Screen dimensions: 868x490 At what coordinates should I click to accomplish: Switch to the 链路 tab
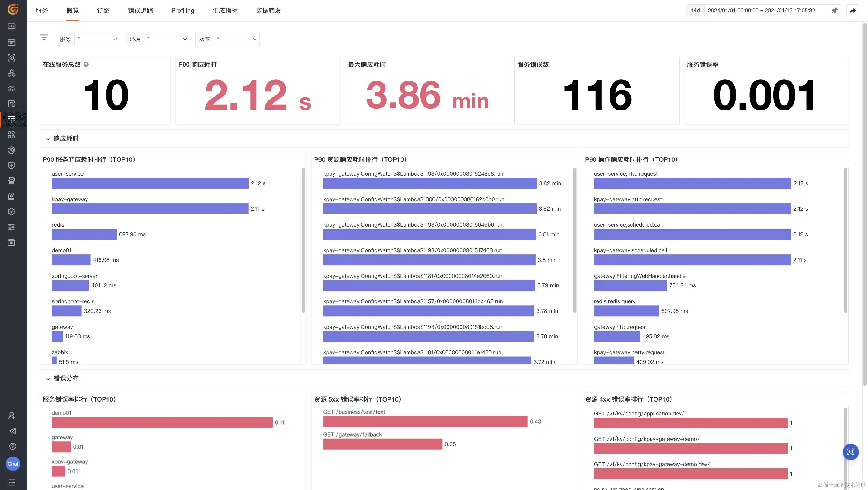[103, 11]
